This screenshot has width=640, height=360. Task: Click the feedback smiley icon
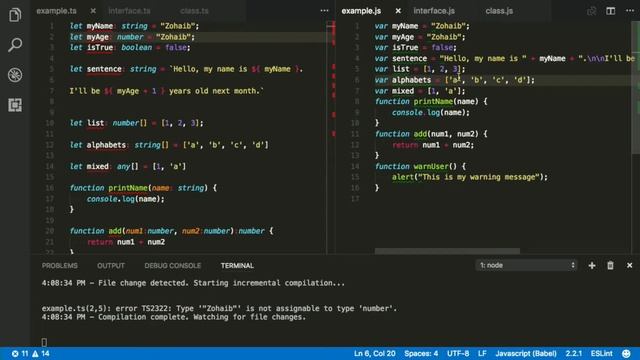626,353
